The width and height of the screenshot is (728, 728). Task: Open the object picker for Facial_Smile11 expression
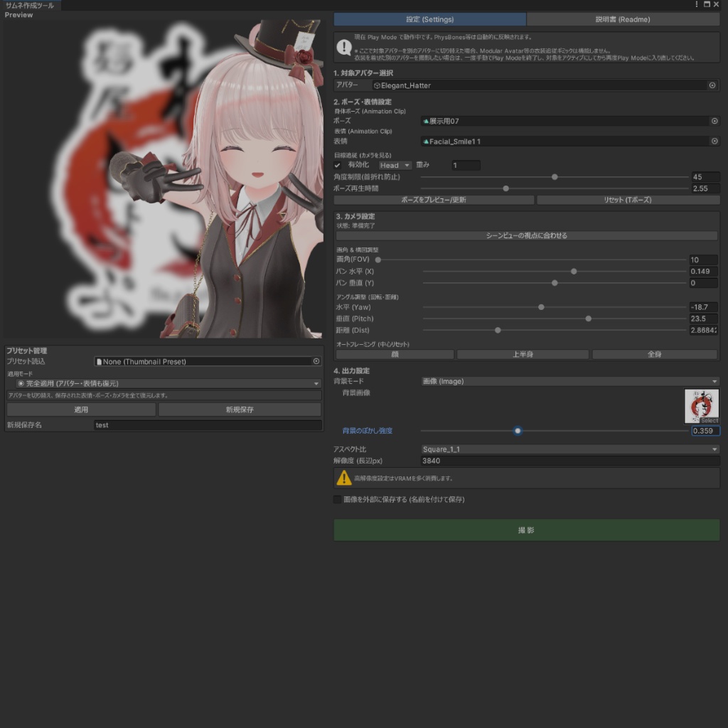tap(712, 141)
